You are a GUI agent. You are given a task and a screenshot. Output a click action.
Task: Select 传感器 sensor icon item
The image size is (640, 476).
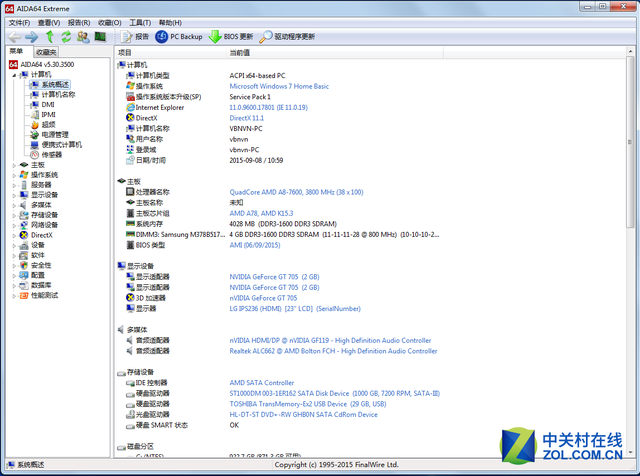pos(35,155)
